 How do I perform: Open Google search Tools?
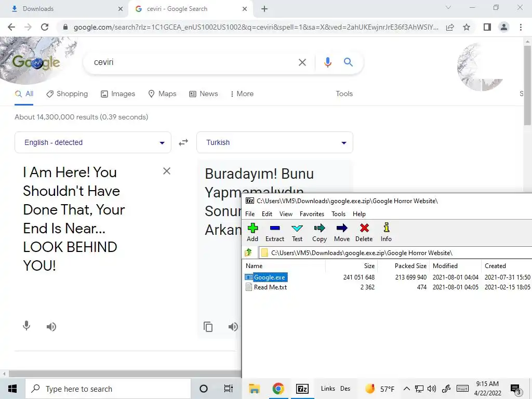click(x=344, y=94)
